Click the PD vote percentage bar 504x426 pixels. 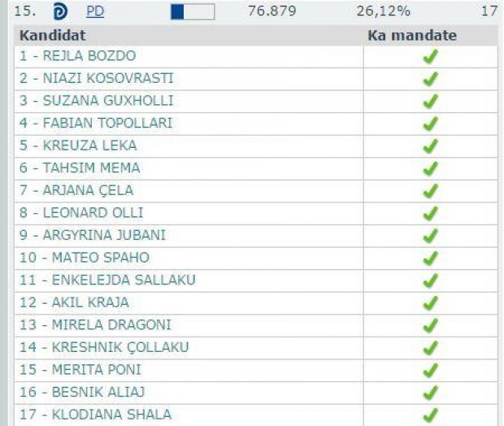pos(192,12)
